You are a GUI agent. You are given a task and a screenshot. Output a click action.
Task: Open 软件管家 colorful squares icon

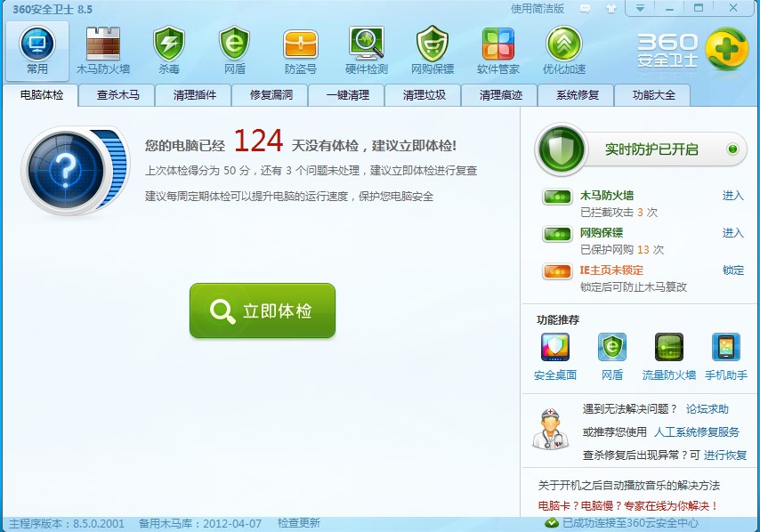pos(498,44)
